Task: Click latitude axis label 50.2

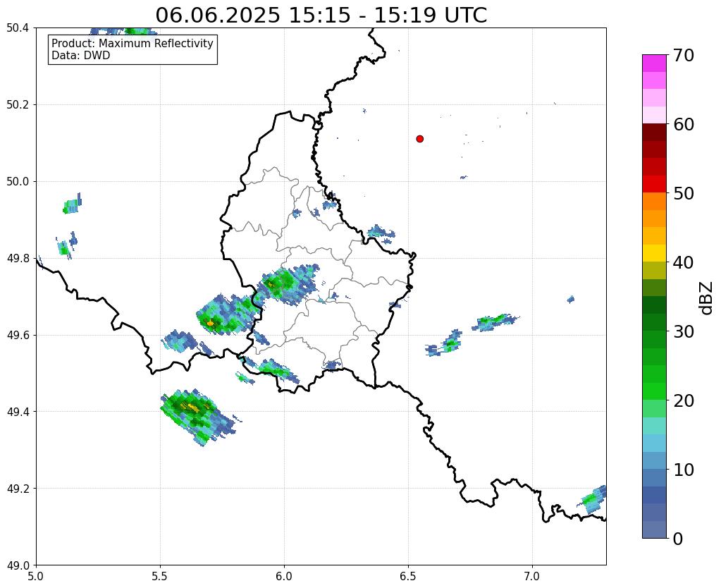Action: click(x=18, y=105)
